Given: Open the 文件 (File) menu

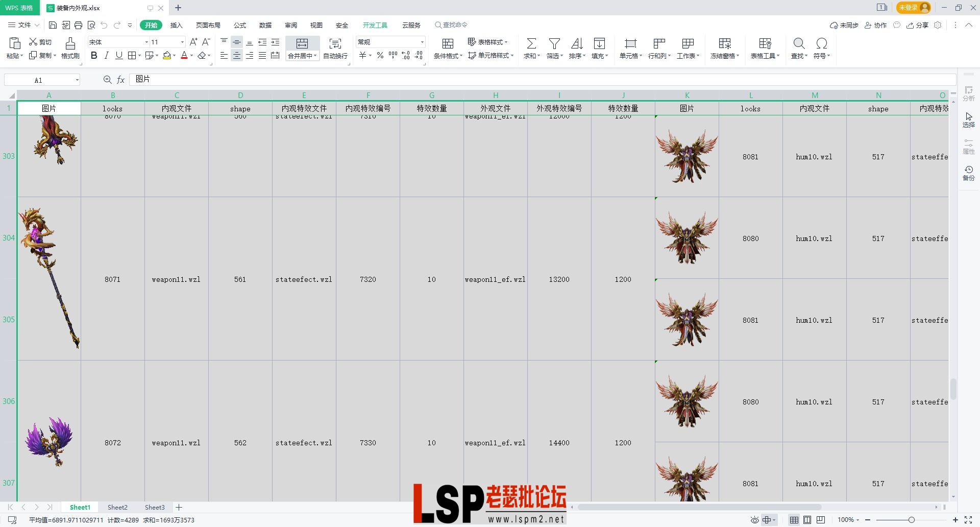Looking at the screenshot, I should (x=23, y=25).
